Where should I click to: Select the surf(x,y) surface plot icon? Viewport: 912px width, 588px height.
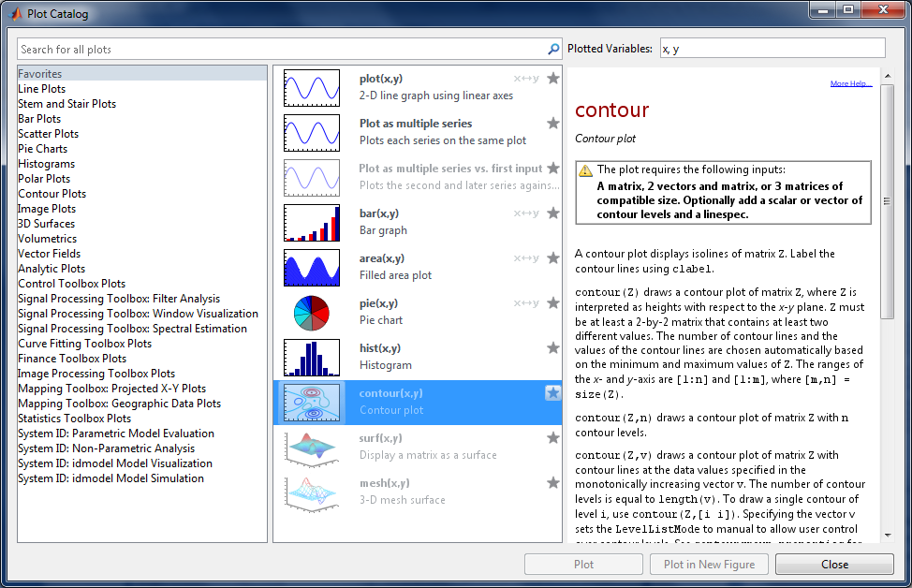312,447
